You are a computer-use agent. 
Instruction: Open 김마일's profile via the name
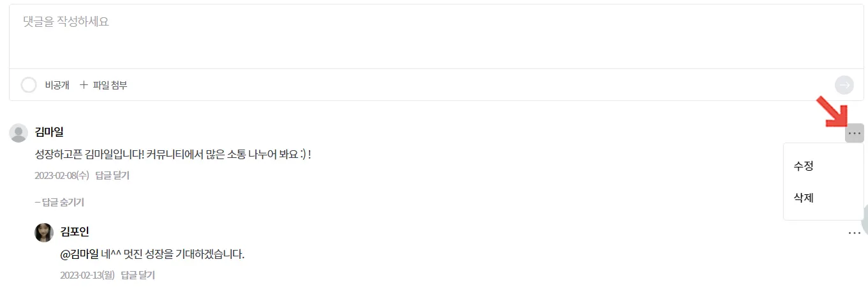[x=49, y=132]
